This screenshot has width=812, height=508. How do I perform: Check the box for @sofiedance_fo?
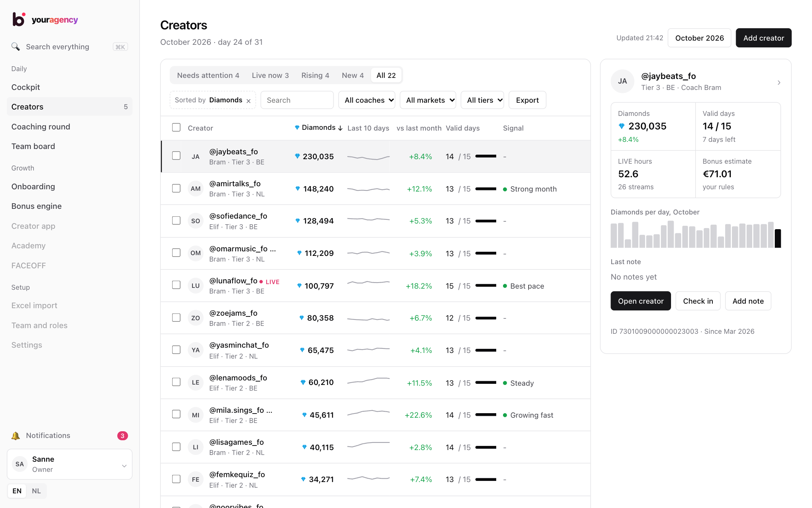pos(176,221)
